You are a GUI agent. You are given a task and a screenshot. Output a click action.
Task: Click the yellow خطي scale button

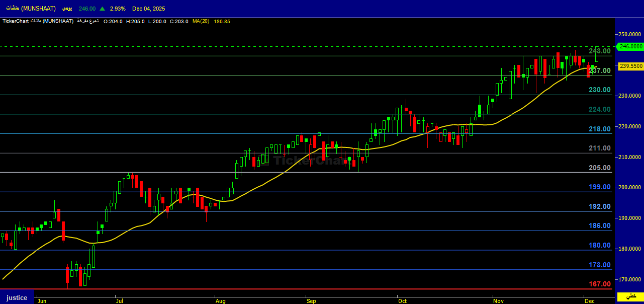(x=630, y=296)
